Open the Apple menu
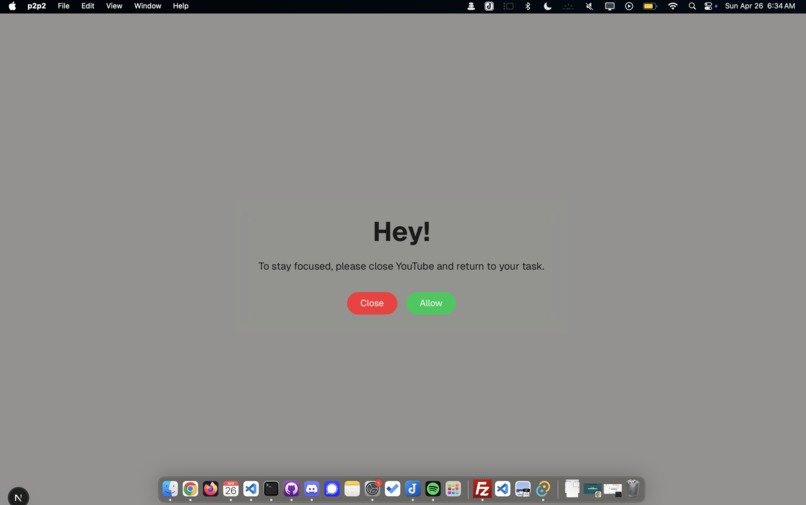The width and height of the screenshot is (806, 505). (12, 6)
